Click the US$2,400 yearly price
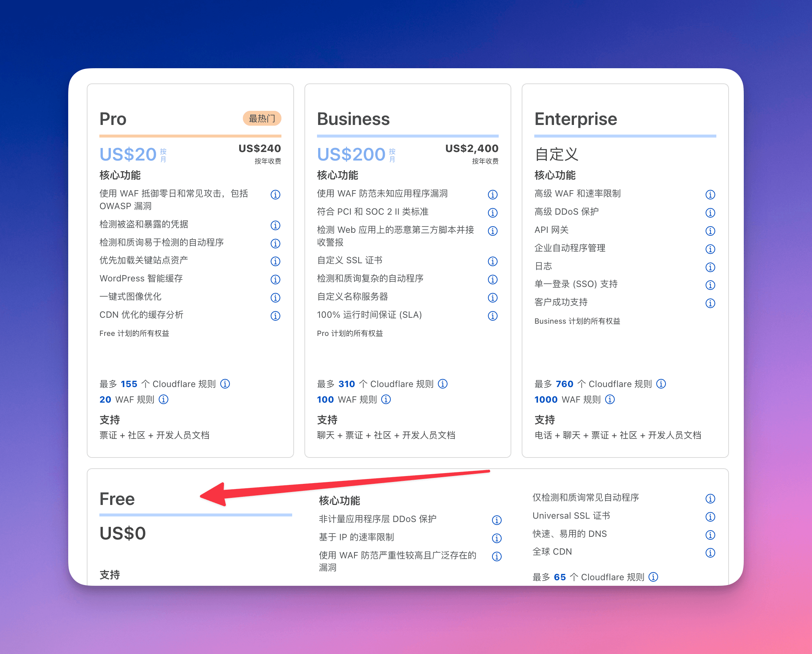812x654 pixels. (472, 148)
